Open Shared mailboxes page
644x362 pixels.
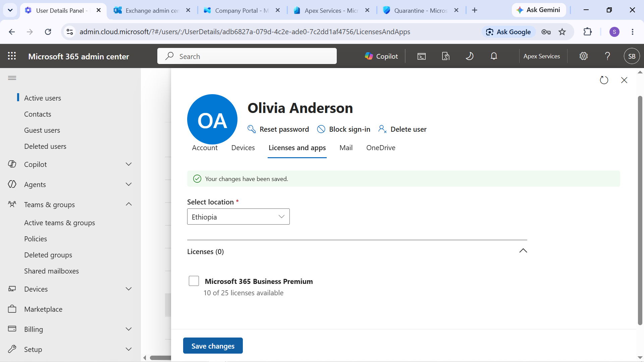click(x=51, y=271)
